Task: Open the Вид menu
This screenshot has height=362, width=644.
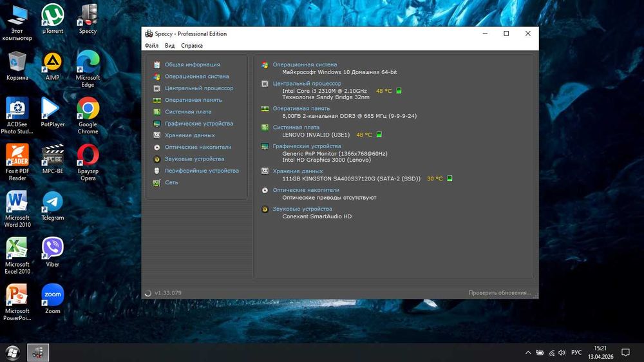Action: pos(169,46)
